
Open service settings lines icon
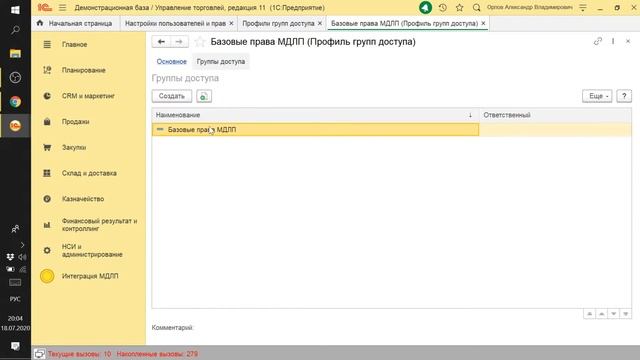pos(583,7)
